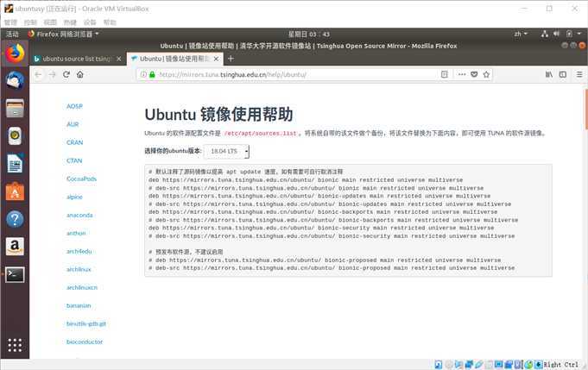Open the Firefox app menu in the top bar
588x370 pixels.
coord(63,34)
